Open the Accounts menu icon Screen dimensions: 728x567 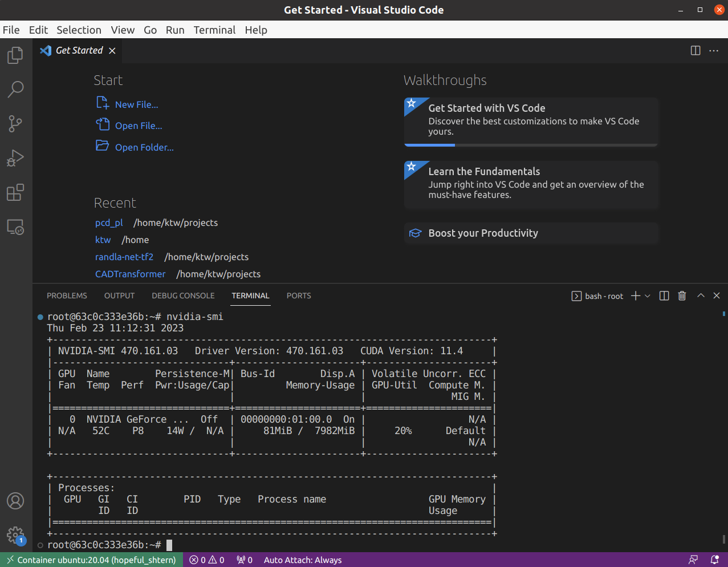click(15, 501)
